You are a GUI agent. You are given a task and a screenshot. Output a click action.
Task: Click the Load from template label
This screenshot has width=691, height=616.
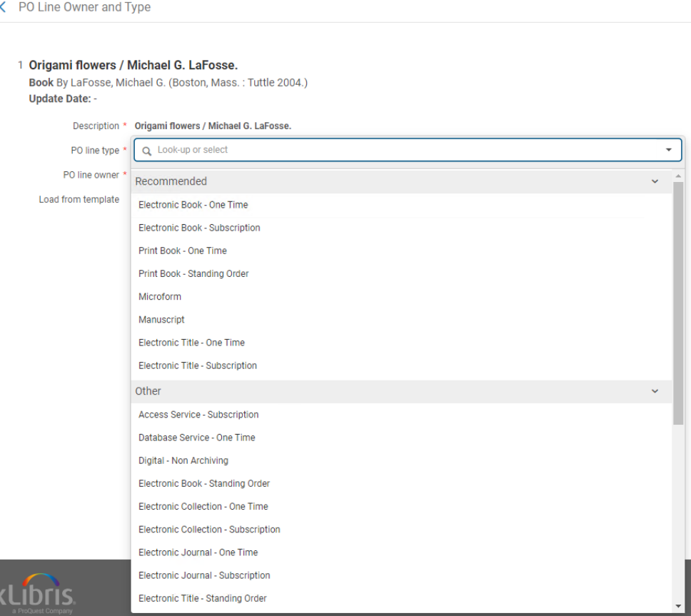[x=79, y=200]
